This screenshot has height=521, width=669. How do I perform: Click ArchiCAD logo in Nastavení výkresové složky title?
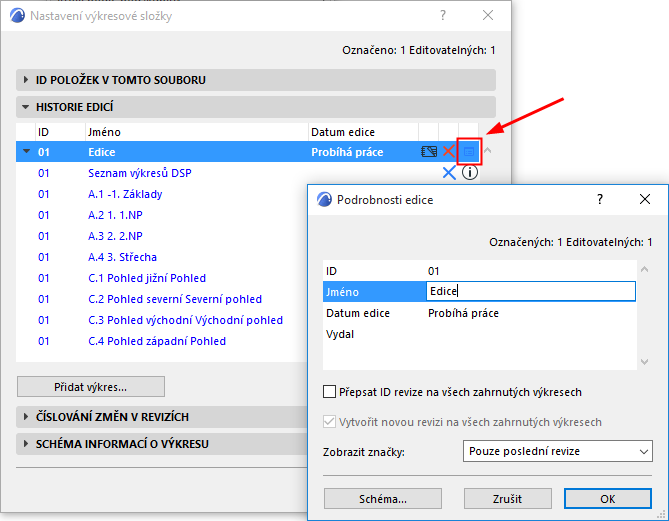point(17,16)
